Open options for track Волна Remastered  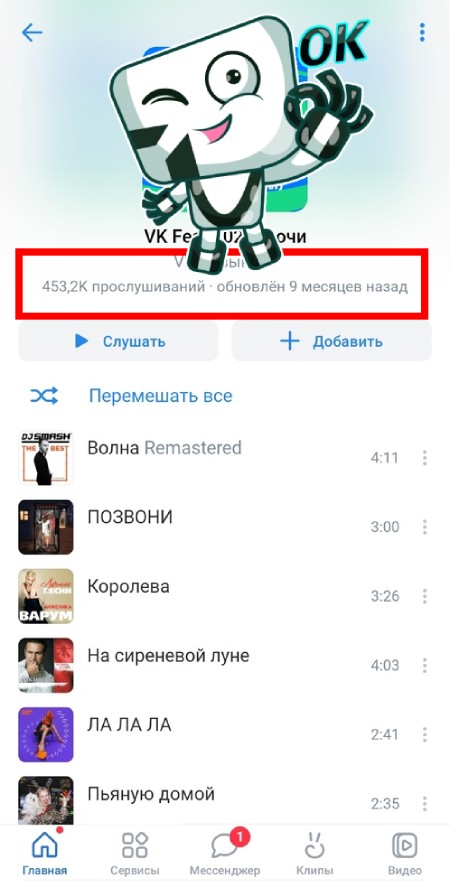click(x=425, y=458)
